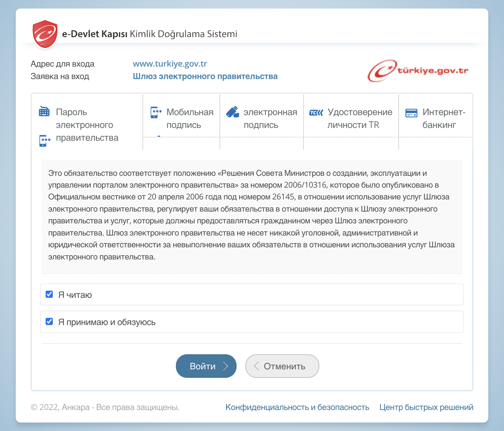This screenshot has height=431, width=504.
Task: Click the TC identity card icon
Action: 316,113
